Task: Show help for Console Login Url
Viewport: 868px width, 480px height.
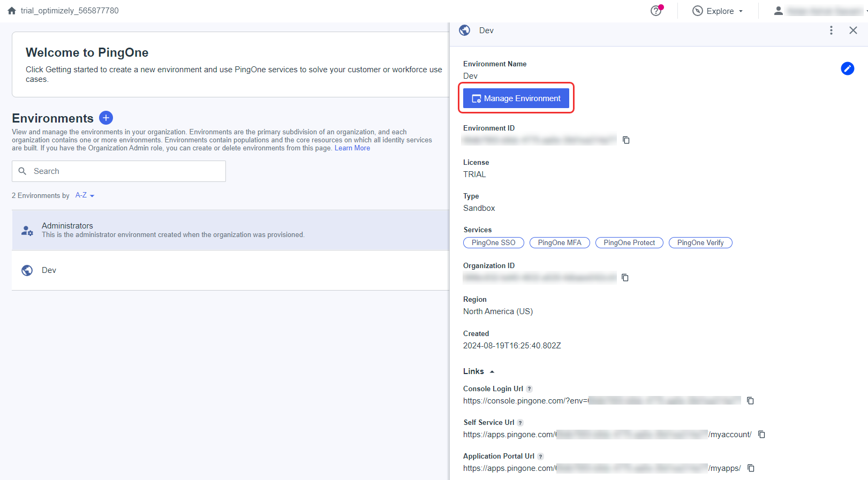Action: (x=529, y=389)
